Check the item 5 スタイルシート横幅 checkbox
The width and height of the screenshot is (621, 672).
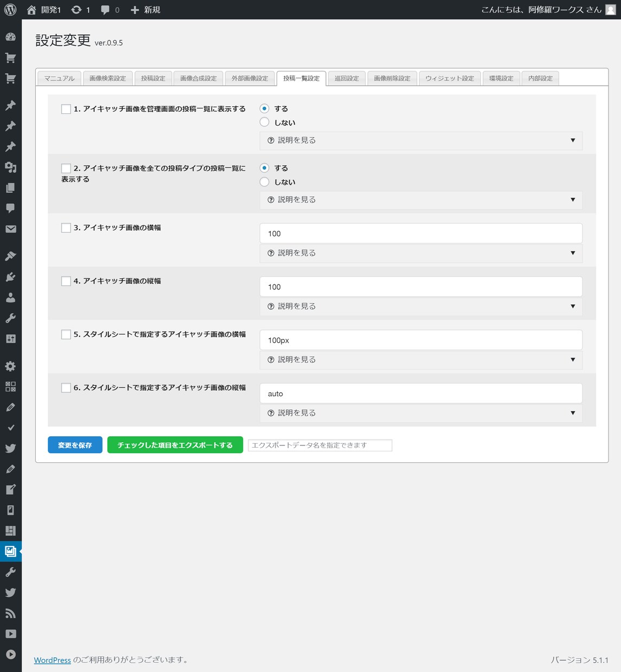click(x=66, y=334)
